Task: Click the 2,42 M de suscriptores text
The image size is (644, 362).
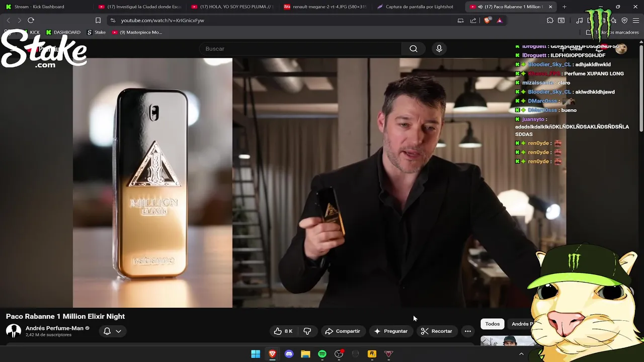Action: [48, 335]
